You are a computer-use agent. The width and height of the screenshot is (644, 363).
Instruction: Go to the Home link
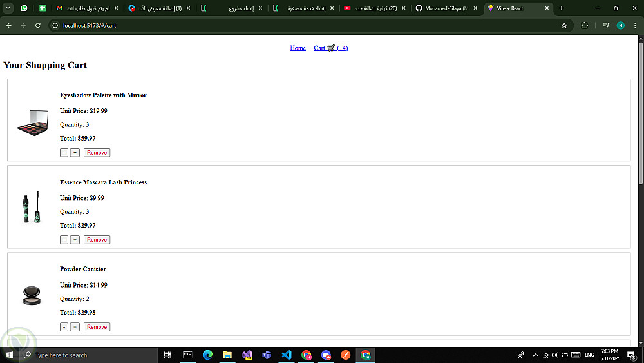(298, 48)
